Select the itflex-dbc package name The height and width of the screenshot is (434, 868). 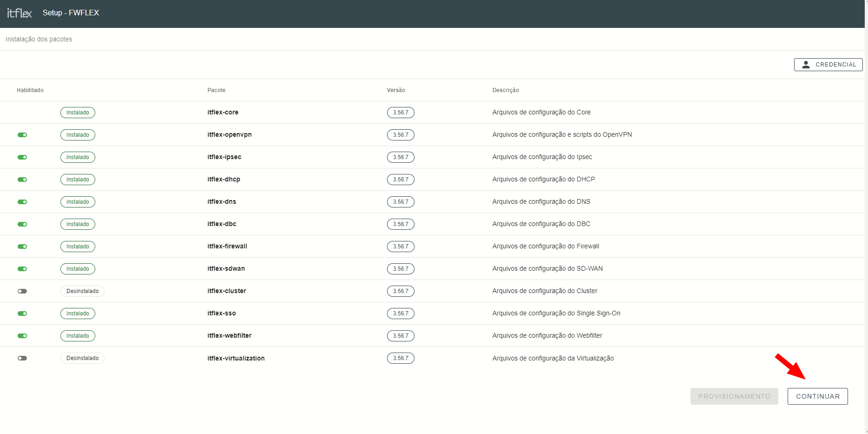pyautogui.click(x=222, y=224)
